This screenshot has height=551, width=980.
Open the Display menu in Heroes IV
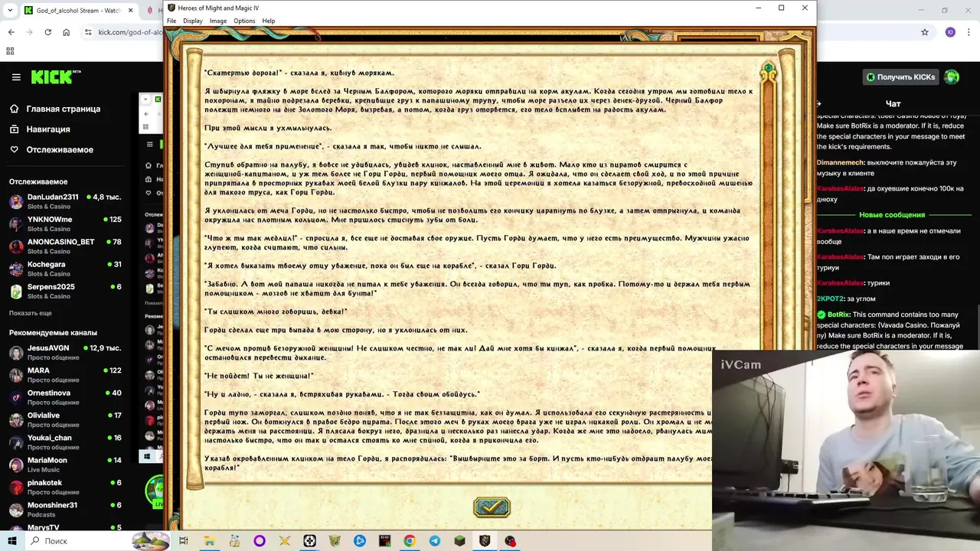pyautogui.click(x=193, y=21)
